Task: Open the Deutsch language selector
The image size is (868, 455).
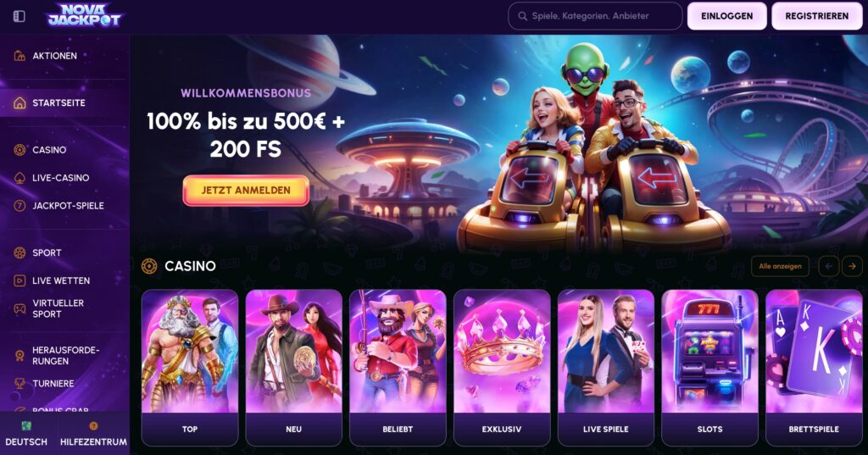Action: [x=26, y=434]
